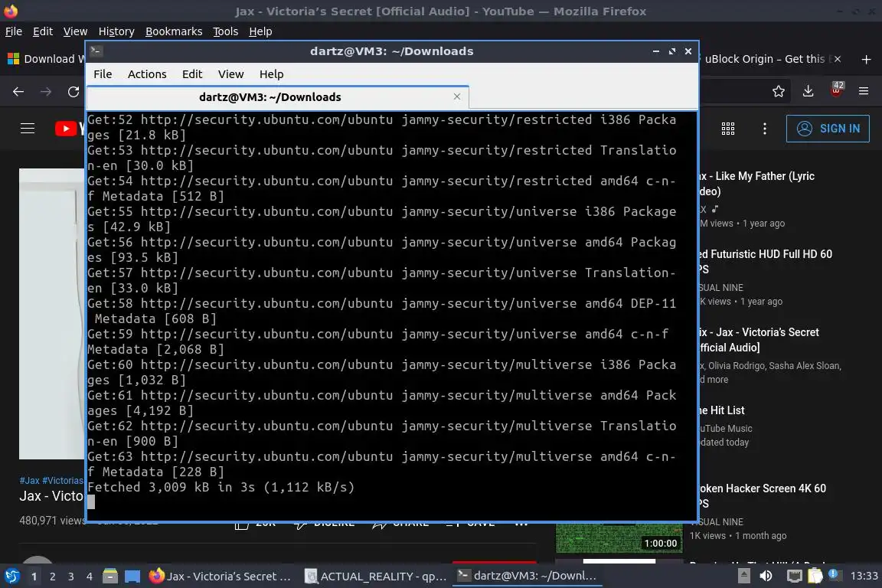882x588 pixels.
Task: Close the terminal window
Action: tap(688, 51)
